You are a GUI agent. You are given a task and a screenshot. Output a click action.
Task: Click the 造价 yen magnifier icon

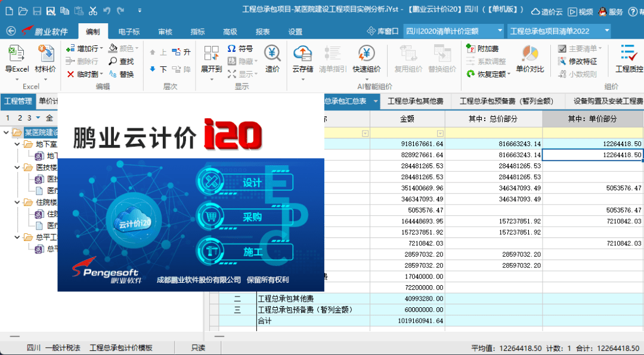[273, 55]
